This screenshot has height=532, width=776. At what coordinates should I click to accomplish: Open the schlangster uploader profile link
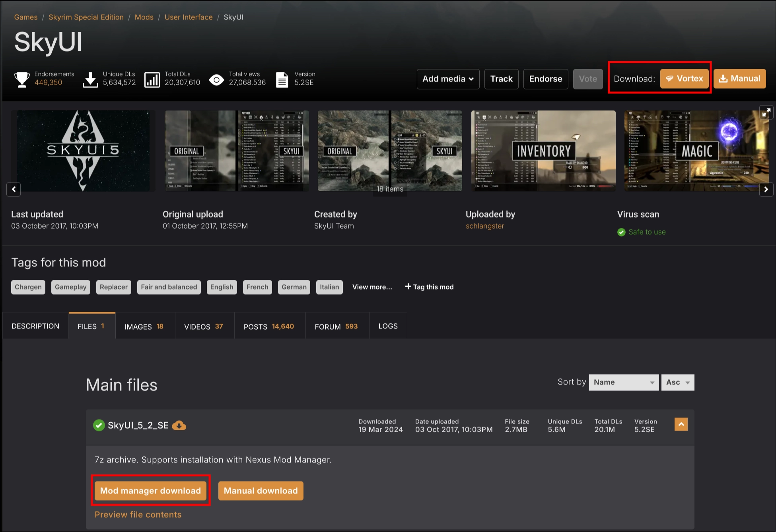pyautogui.click(x=485, y=226)
